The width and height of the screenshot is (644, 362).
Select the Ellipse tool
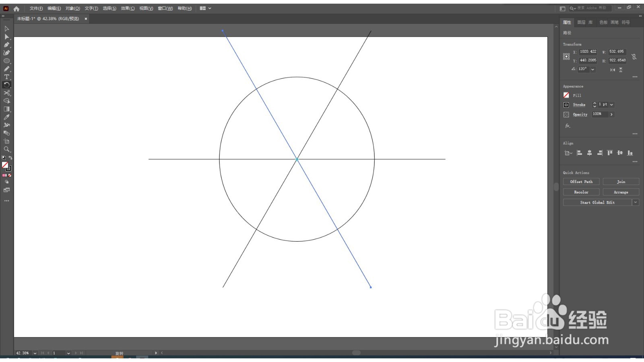[6, 61]
